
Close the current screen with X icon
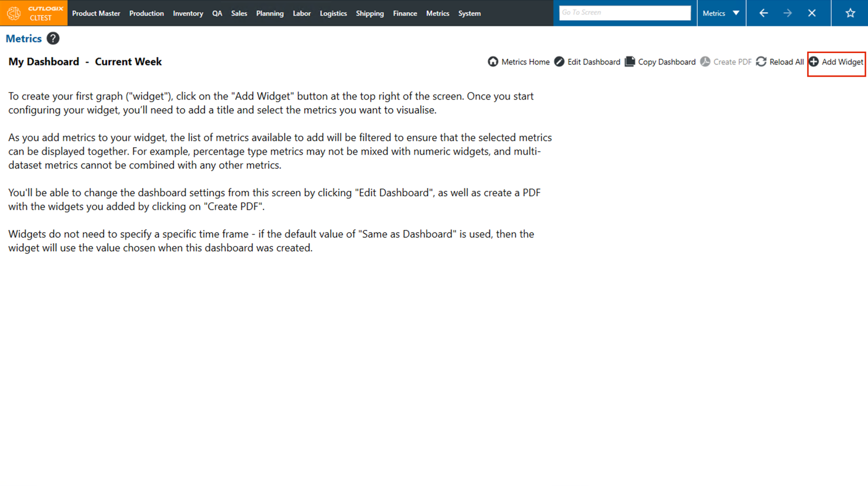click(x=812, y=13)
